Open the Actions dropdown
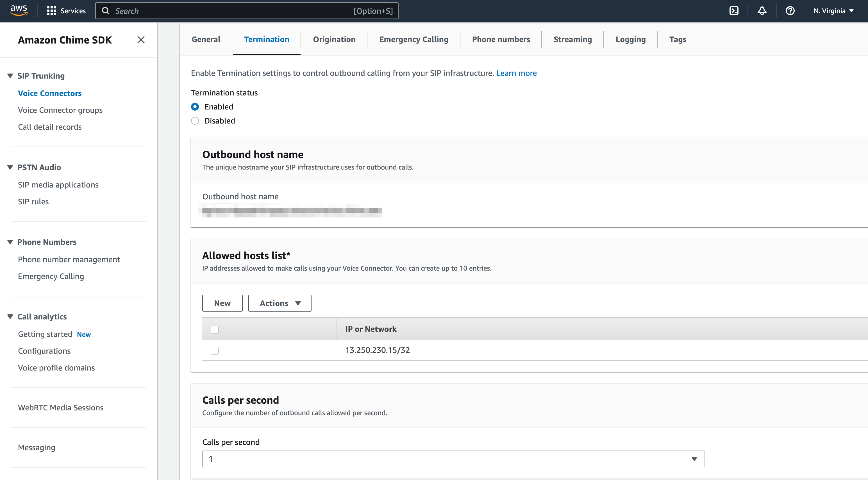The width and height of the screenshot is (868, 480). [280, 303]
